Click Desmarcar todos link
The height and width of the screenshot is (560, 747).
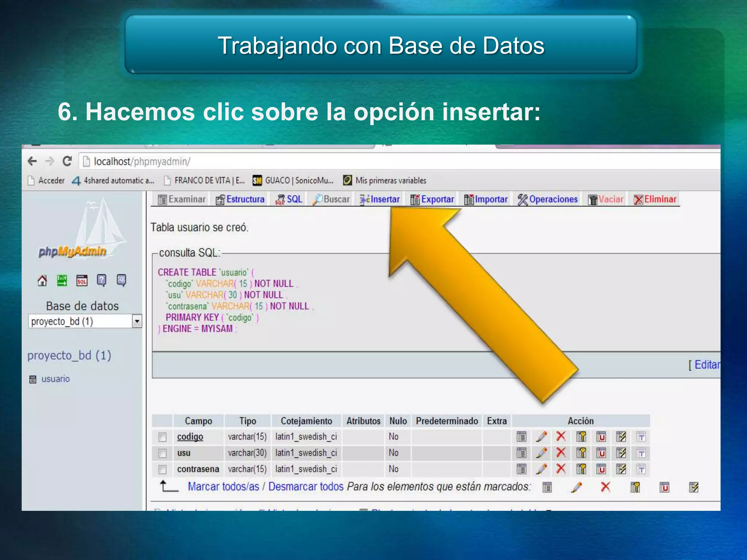click(306, 487)
